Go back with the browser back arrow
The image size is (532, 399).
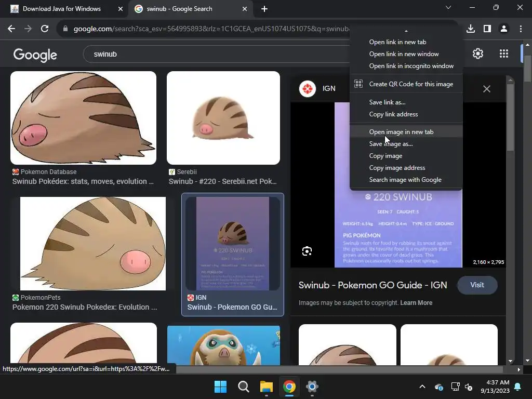tap(11, 29)
